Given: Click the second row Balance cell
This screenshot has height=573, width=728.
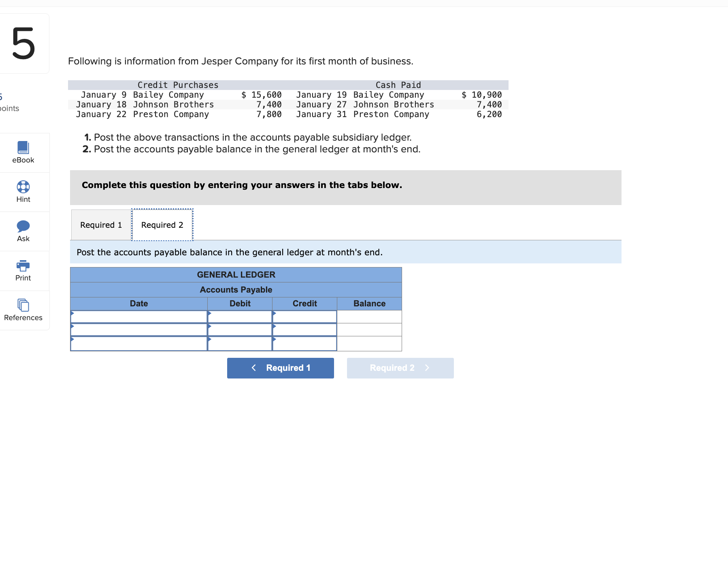Looking at the screenshot, I should click(x=369, y=330).
